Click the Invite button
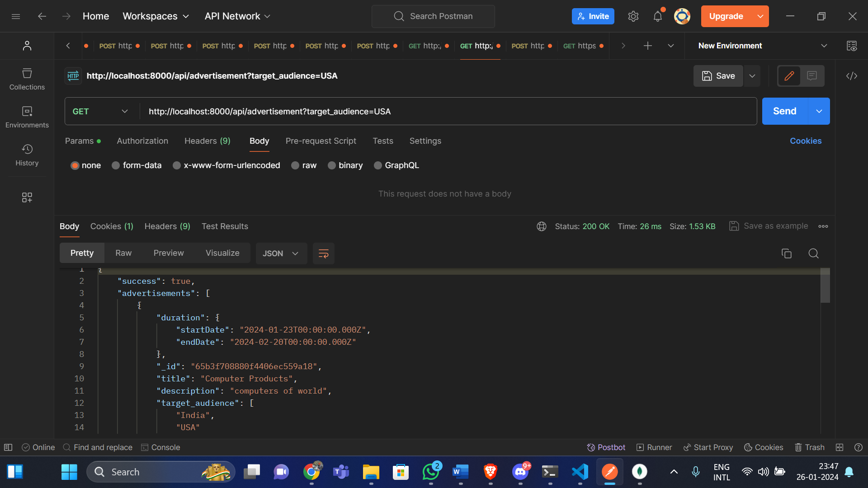Viewport: 868px width, 488px height. point(593,16)
